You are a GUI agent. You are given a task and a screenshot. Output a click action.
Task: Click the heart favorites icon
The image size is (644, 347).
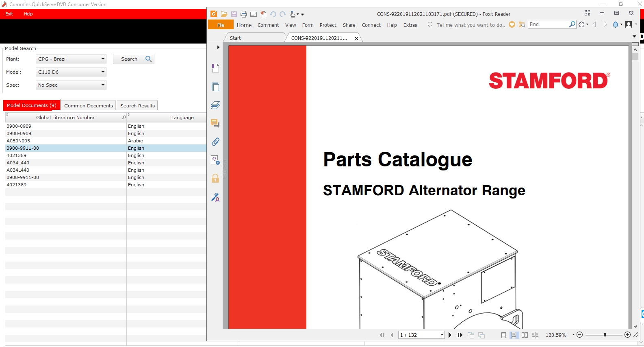[512, 25]
